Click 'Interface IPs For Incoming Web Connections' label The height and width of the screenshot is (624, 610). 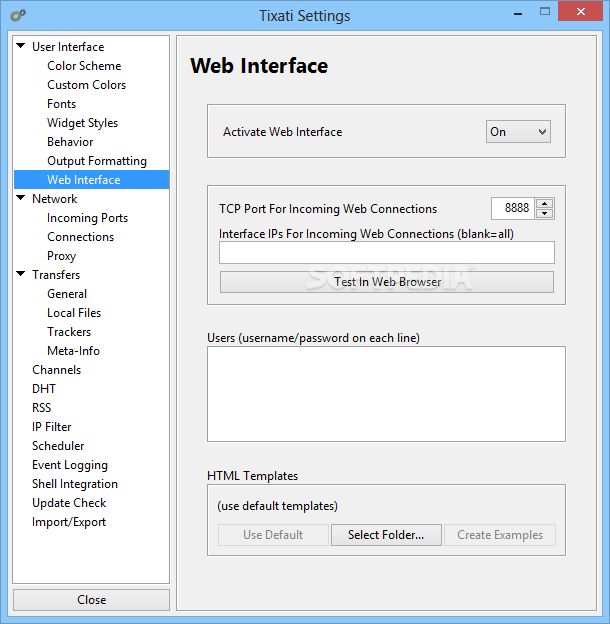click(366, 234)
